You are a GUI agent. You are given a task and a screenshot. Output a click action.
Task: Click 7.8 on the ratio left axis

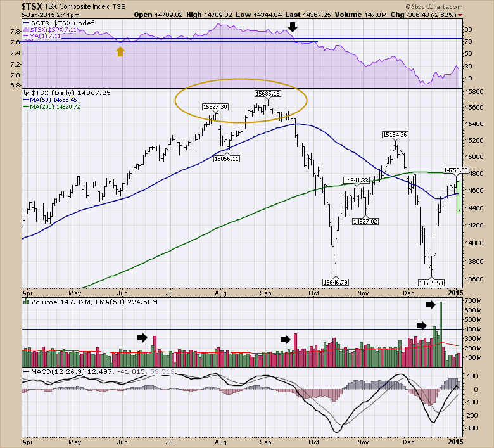[x=15, y=31]
